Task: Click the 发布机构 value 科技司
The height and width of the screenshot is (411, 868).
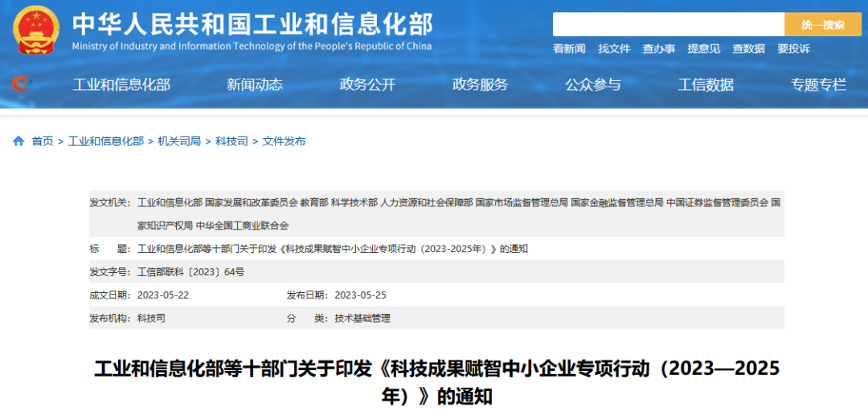Action: [x=151, y=318]
